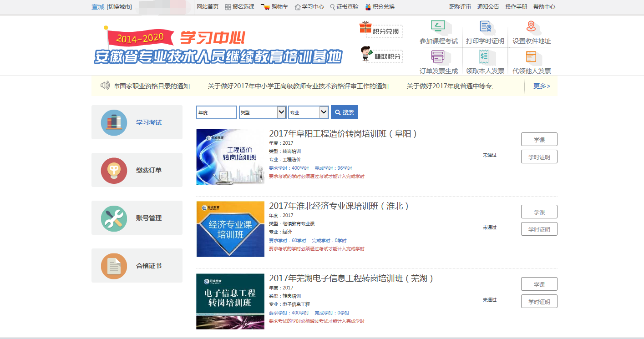Click the 账号管理 wrench icon
The height and width of the screenshot is (339, 644).
point(114,218)
